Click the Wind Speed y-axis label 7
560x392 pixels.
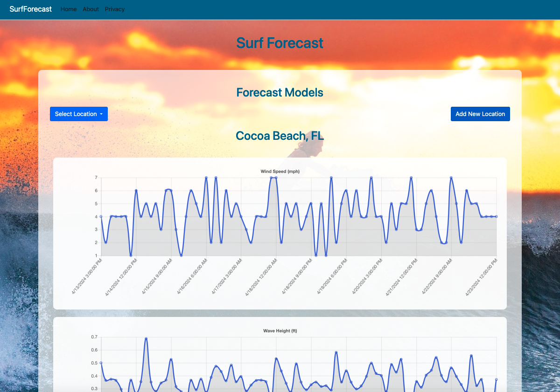coord(96,178)
